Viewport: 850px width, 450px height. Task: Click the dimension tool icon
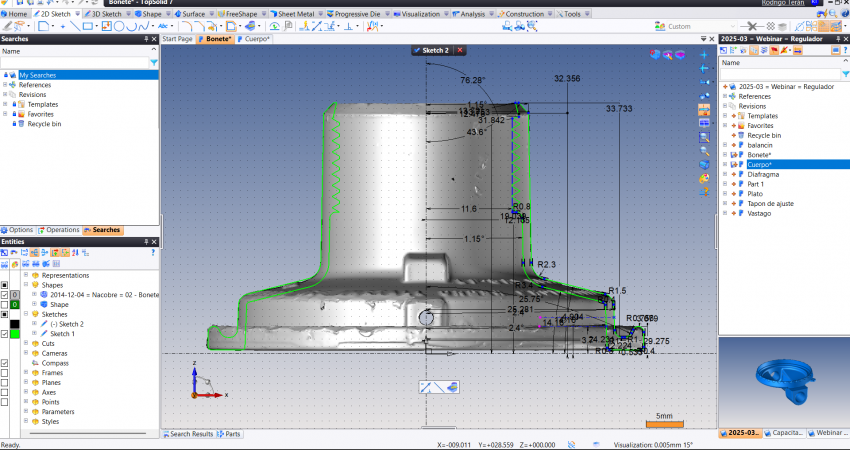(x=317, y=26)
